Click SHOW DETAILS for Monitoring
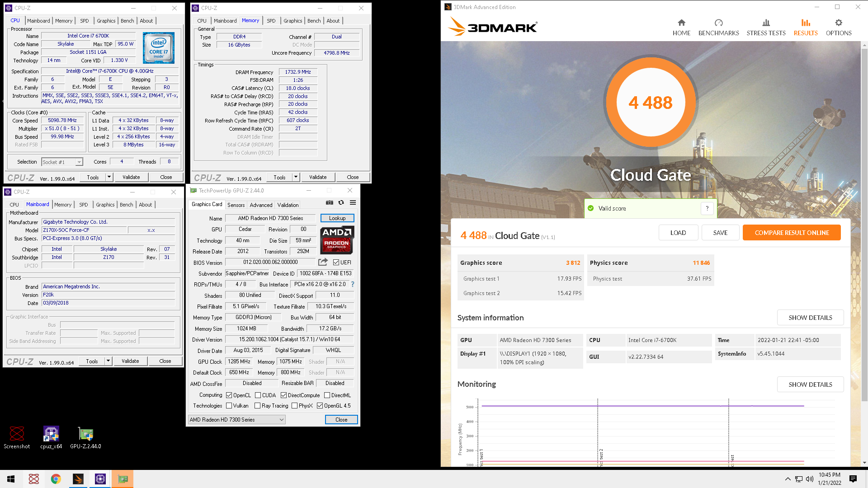Image resolution: width=868 pixels, height=488 pixels. tap(810, 385)
